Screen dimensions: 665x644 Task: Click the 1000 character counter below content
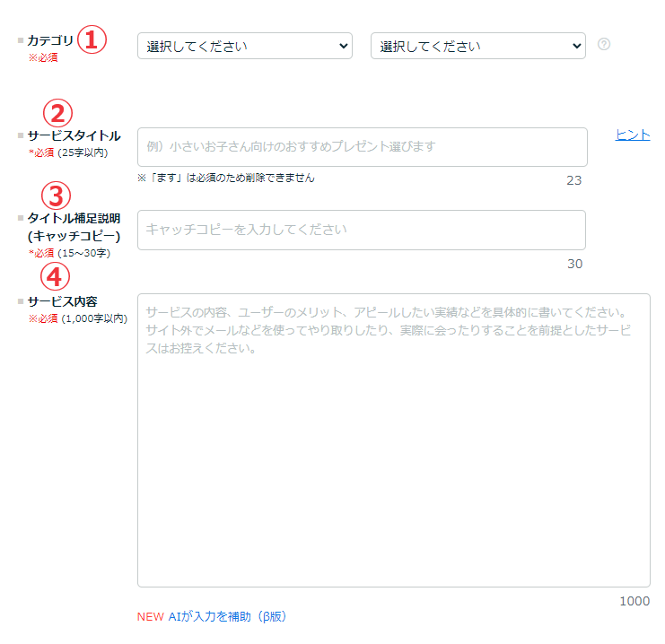click(x=634, y=601)
